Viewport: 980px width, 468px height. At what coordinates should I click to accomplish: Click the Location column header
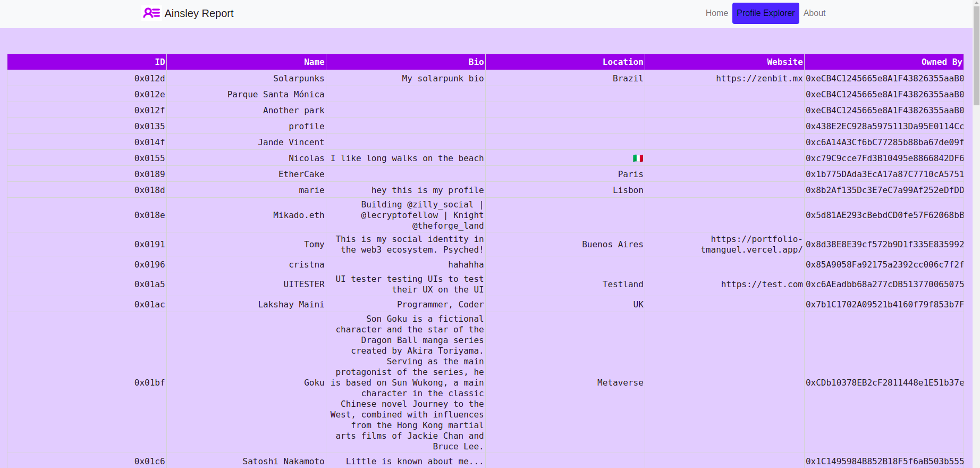pos(565,62)
